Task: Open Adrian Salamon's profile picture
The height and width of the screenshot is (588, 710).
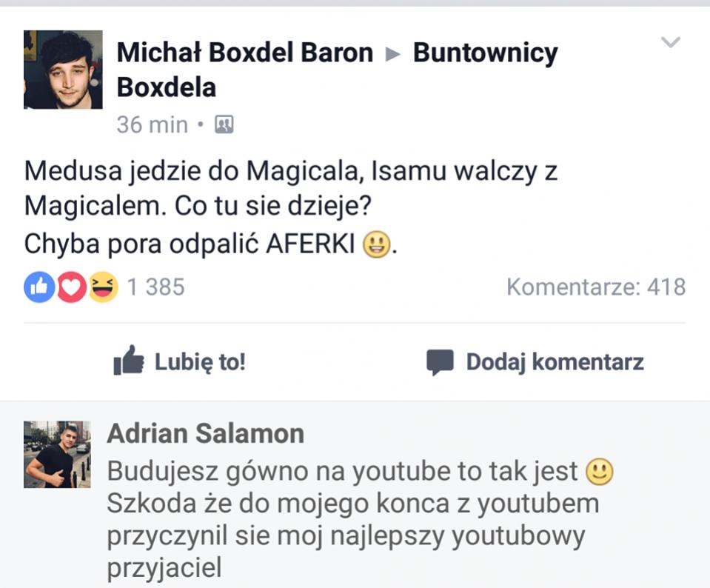Action: [x=57, y=455]
